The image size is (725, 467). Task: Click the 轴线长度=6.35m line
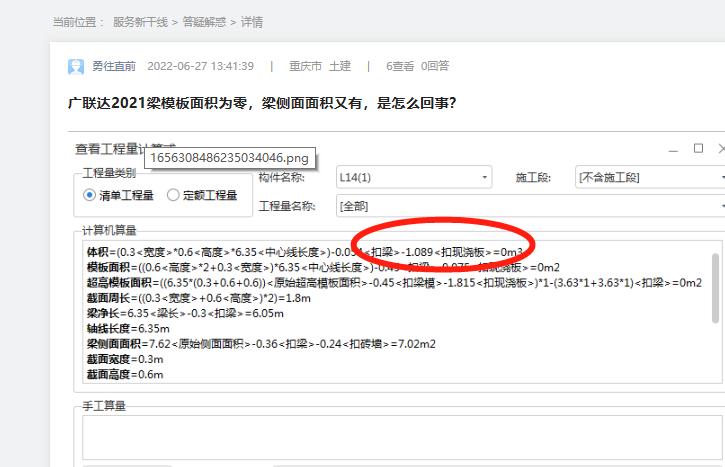[x=128, y=328]
